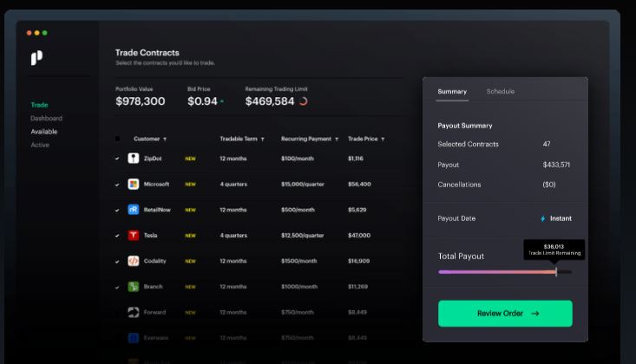Select the Instant payout date option
Viewport: 636px width, 364px height.
(x=556, y=218)
